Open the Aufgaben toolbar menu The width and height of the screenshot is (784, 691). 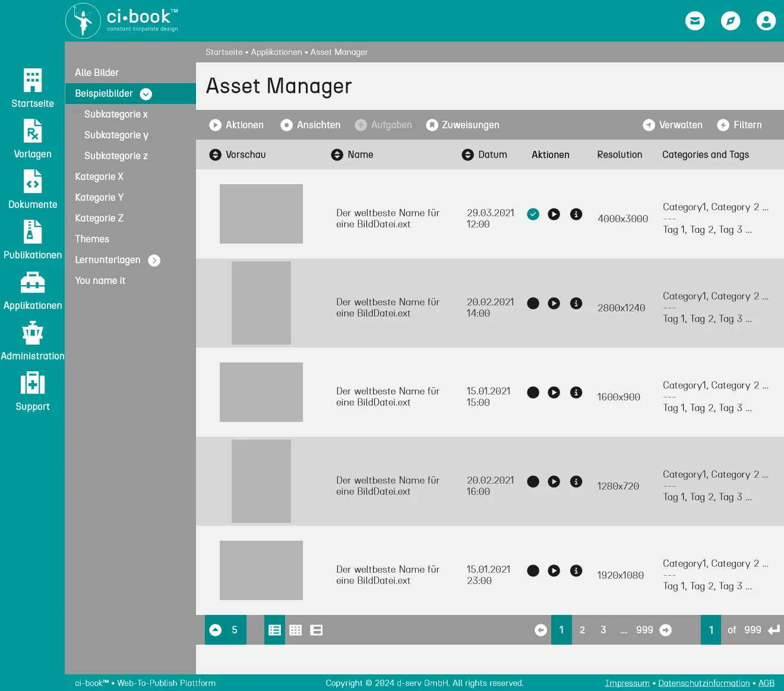(384, 125)
